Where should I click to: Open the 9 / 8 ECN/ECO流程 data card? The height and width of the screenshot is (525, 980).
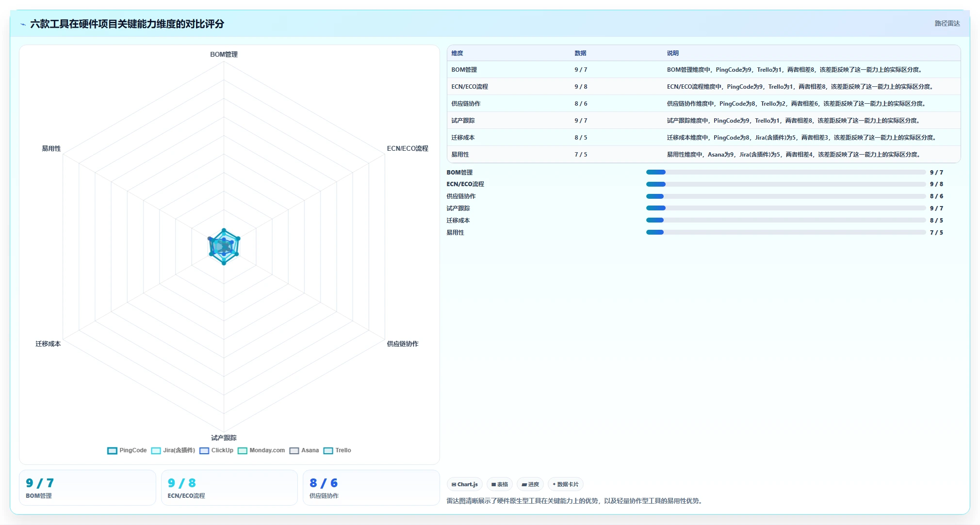229,488
